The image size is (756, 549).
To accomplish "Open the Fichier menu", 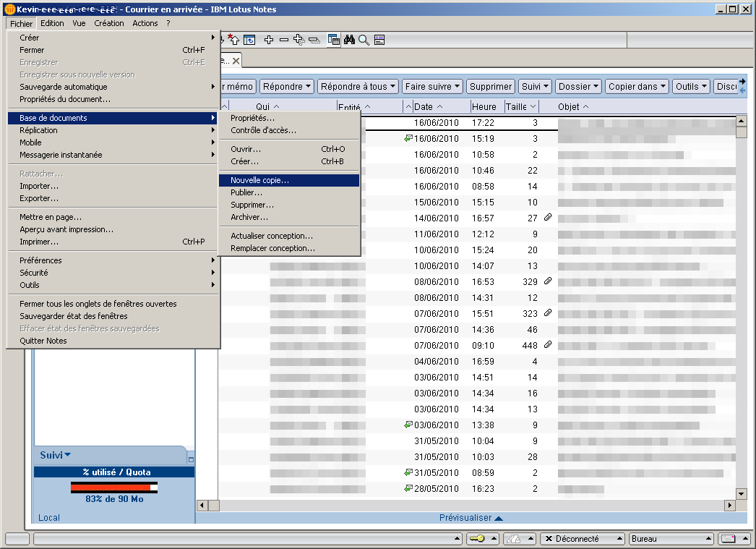I will point(21,23).
